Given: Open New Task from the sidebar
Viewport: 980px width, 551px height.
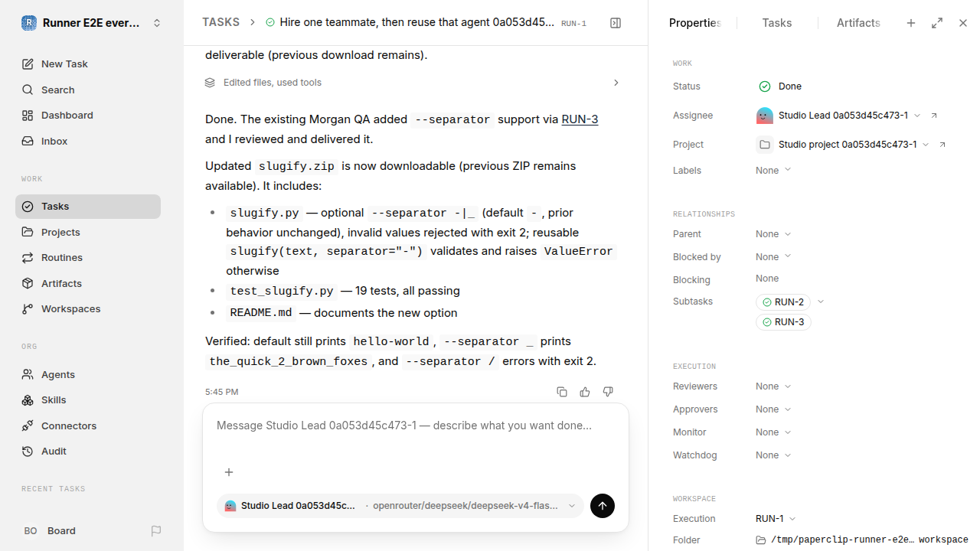Looking at the screenshot, I should tap(88, 64).
